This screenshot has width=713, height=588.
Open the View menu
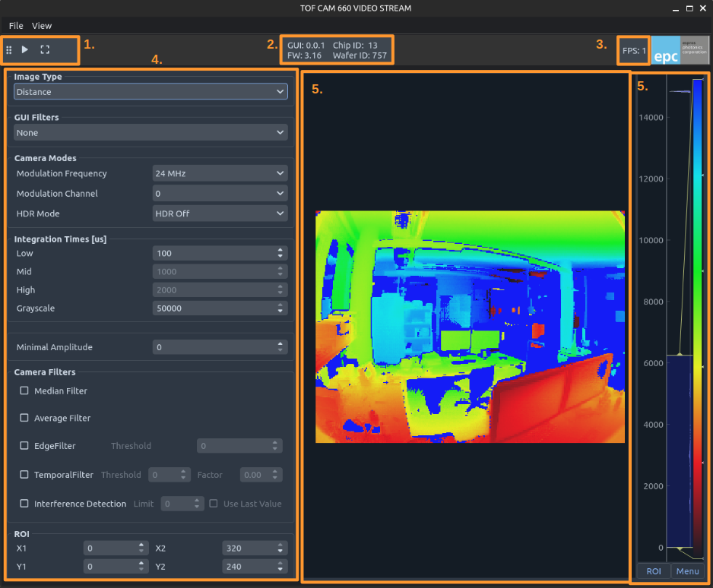coord(42,26)
